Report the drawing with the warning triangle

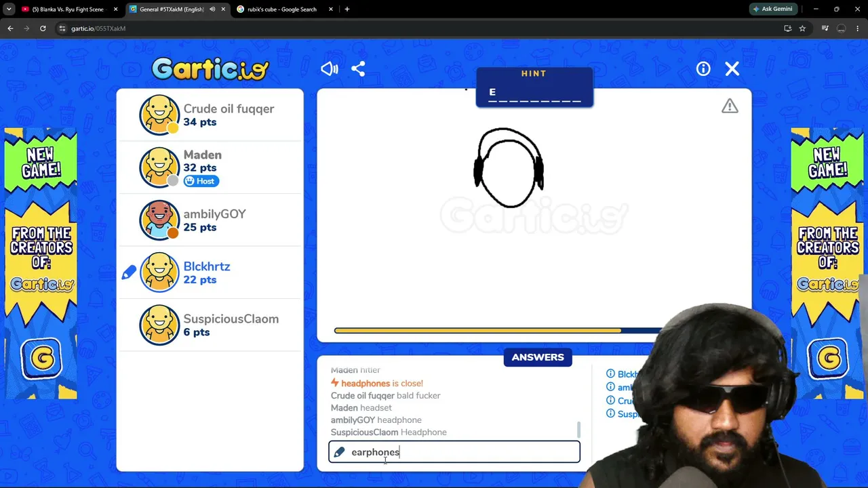(x=730, y=106)
